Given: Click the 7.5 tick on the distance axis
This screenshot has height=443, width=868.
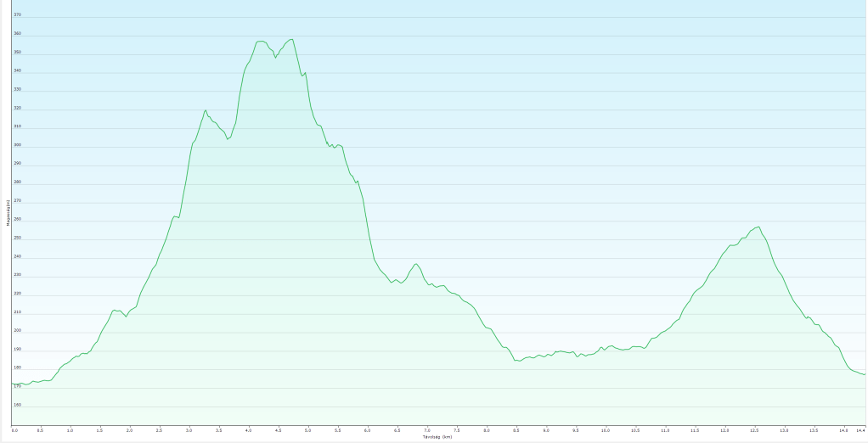Looking at the screenshot, I should 457,431.
